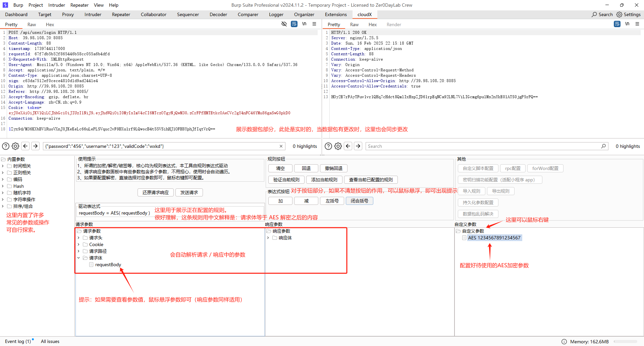Open request search settings gear
The width and height of the screenshot is (644, 346).
[x=15, y=146]
